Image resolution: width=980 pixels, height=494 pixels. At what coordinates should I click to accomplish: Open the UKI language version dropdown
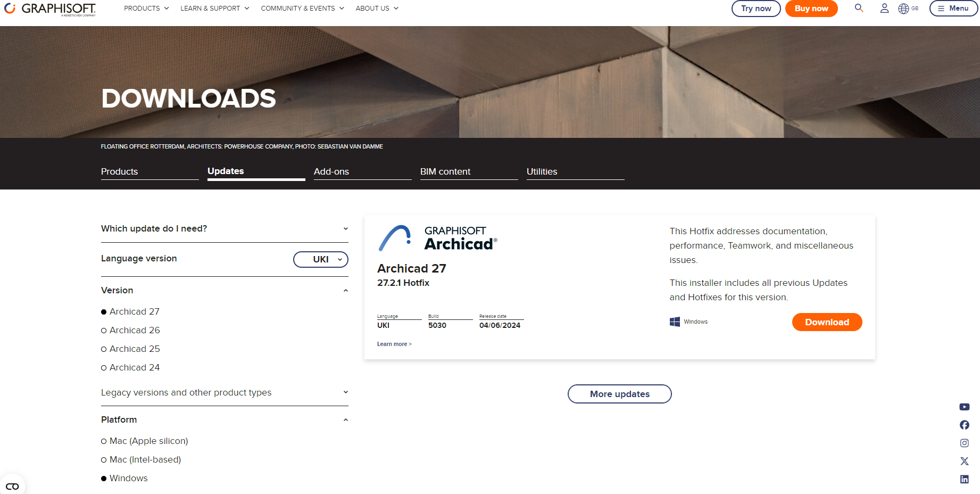tap(320, 259)
